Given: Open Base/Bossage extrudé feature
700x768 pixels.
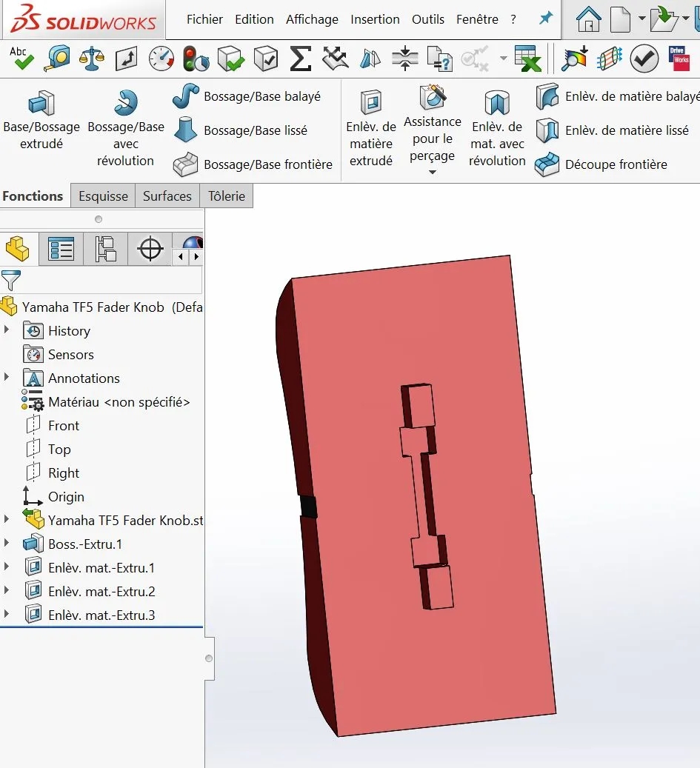Looking at the screenshot, I should pos(41,121).
